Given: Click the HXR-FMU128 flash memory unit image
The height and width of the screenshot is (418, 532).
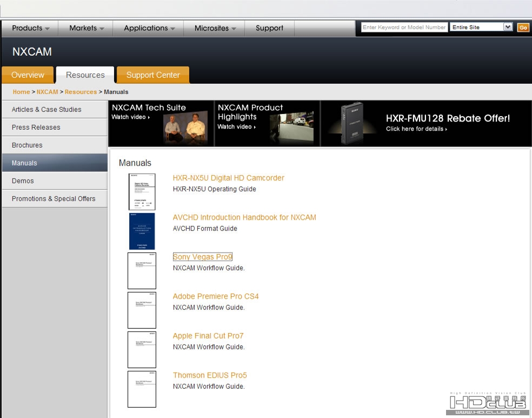Looking at the screenshot, I should pos(352,123).
